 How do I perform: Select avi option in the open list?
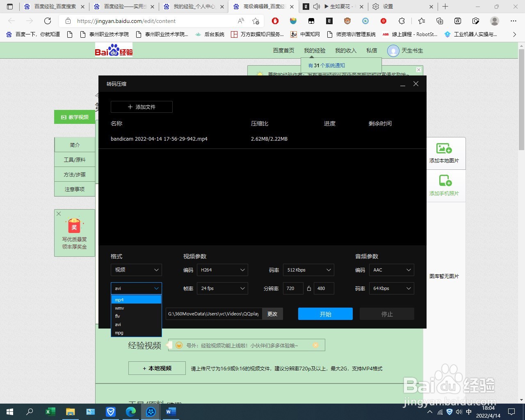click(136, 324)
